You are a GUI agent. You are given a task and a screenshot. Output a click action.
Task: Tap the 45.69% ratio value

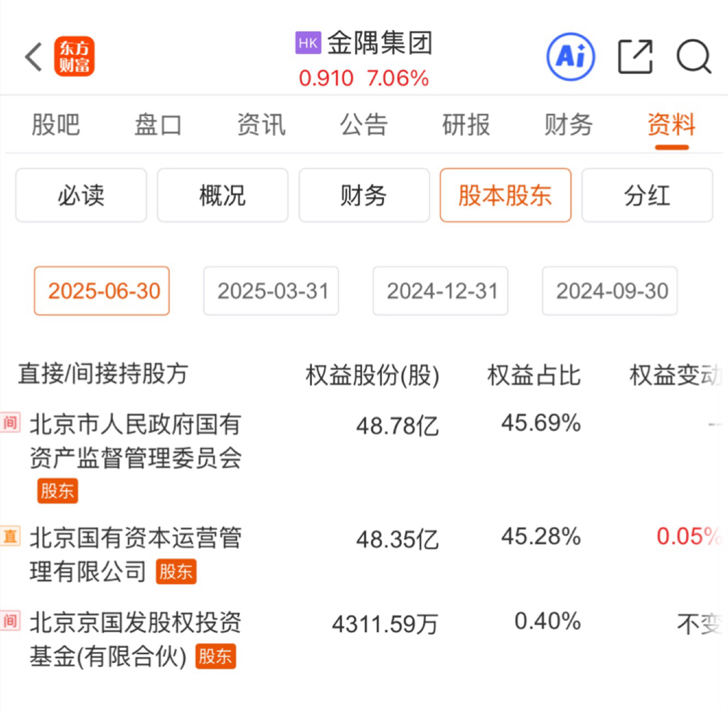pyautogui.click(x=541, y=423)
